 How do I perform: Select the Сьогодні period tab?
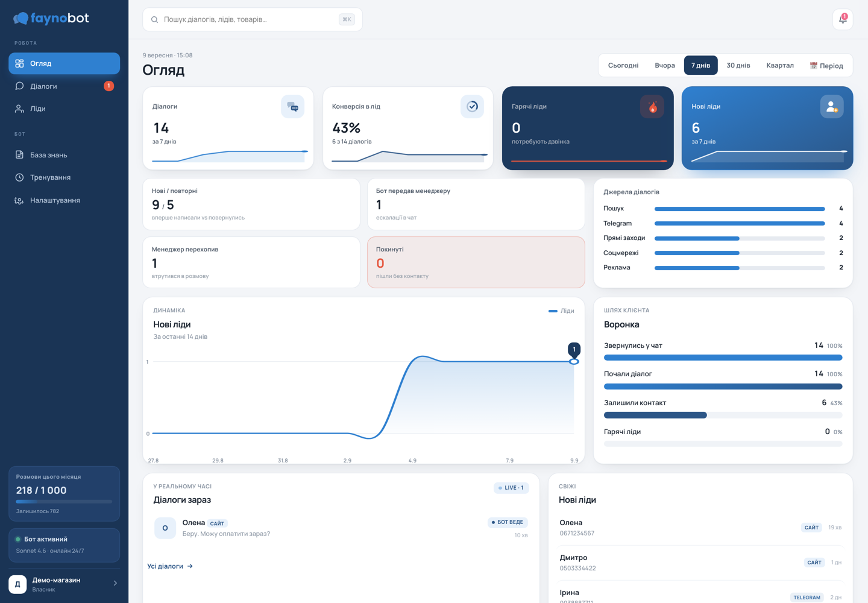pos(623,65)
